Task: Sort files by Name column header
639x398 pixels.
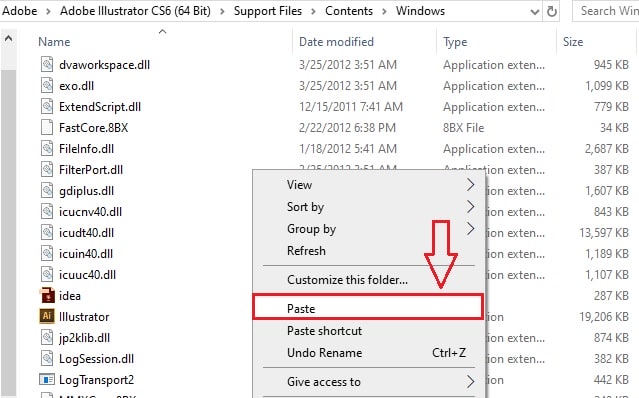Action: pos(54,42)
